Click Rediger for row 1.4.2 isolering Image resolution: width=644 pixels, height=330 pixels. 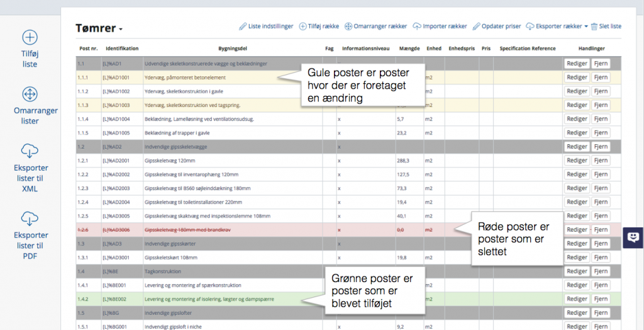pos(577,299)
